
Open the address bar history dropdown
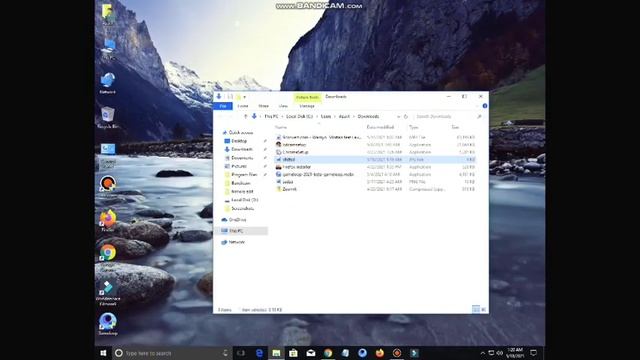(x=398, y=117)
